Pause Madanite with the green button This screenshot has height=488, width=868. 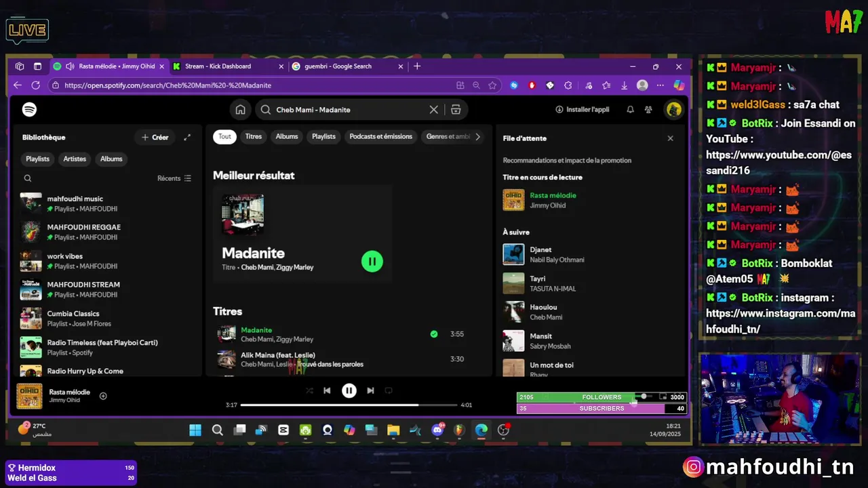372,262
